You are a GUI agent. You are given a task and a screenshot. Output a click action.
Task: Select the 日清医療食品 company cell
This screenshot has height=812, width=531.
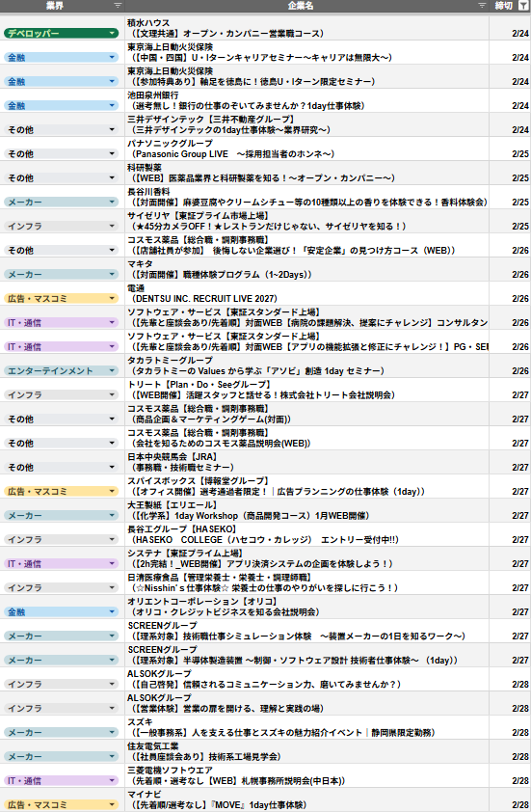coord(307,582)
